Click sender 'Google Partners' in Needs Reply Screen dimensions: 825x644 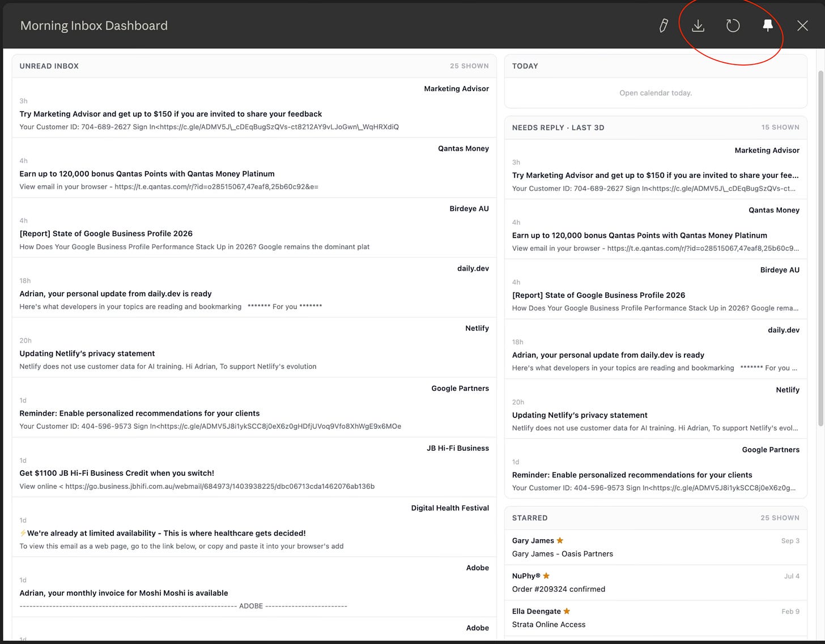point(771,450)
